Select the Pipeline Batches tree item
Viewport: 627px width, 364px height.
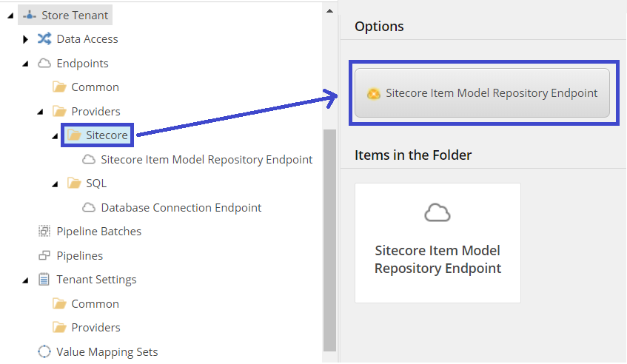pyautogui.click(x=98, y=232)
